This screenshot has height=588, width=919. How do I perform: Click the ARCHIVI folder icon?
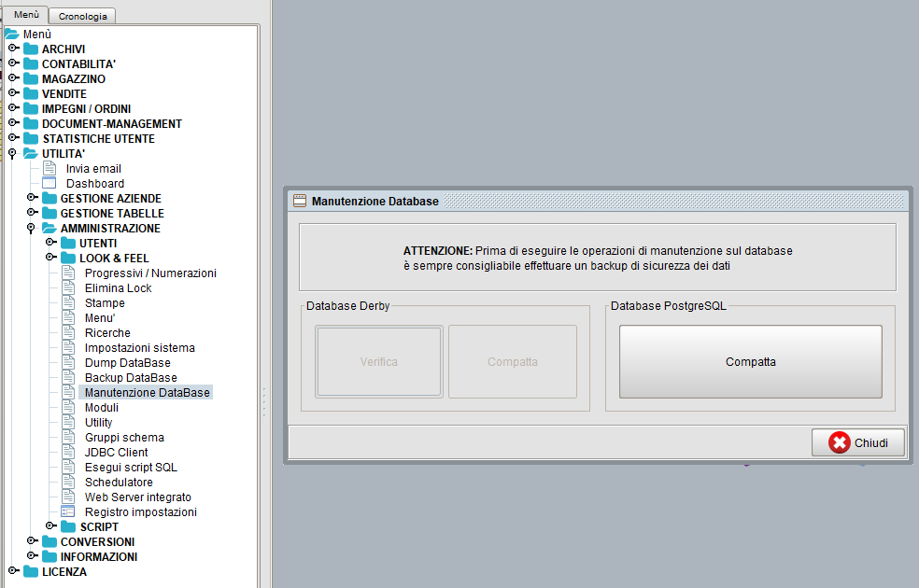pos(31,49)
